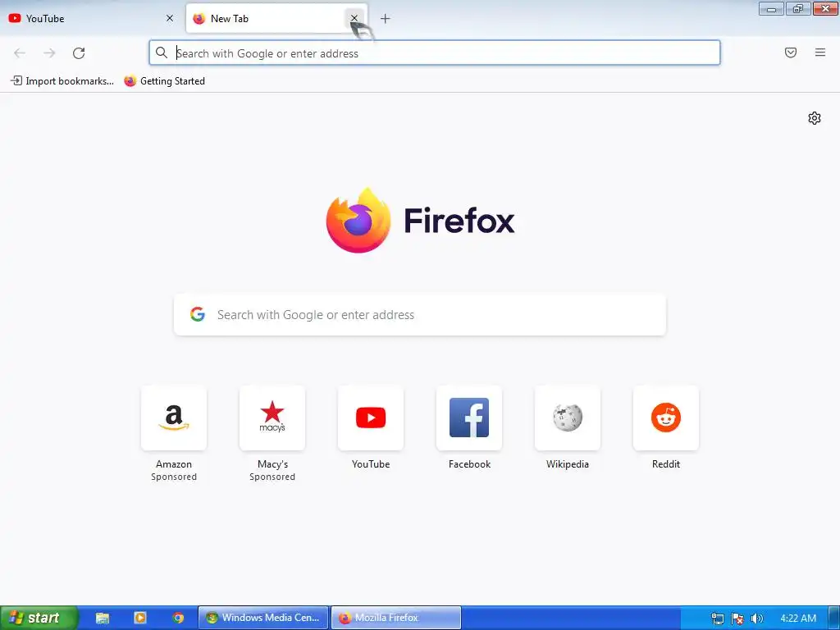Open the Firefox application menu
840x630 pixels.
(x=820, y=52)
